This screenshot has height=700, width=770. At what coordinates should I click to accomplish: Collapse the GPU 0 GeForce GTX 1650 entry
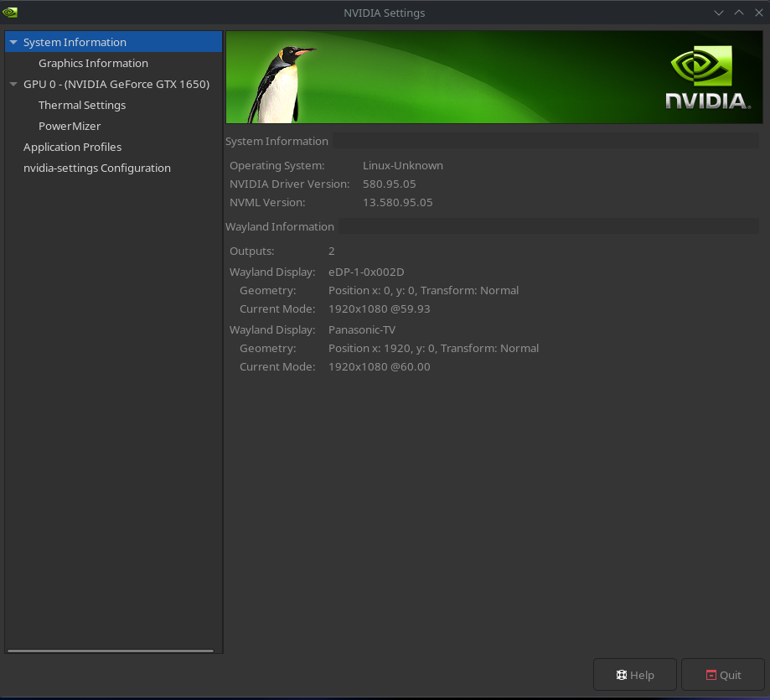coord(13,84)
